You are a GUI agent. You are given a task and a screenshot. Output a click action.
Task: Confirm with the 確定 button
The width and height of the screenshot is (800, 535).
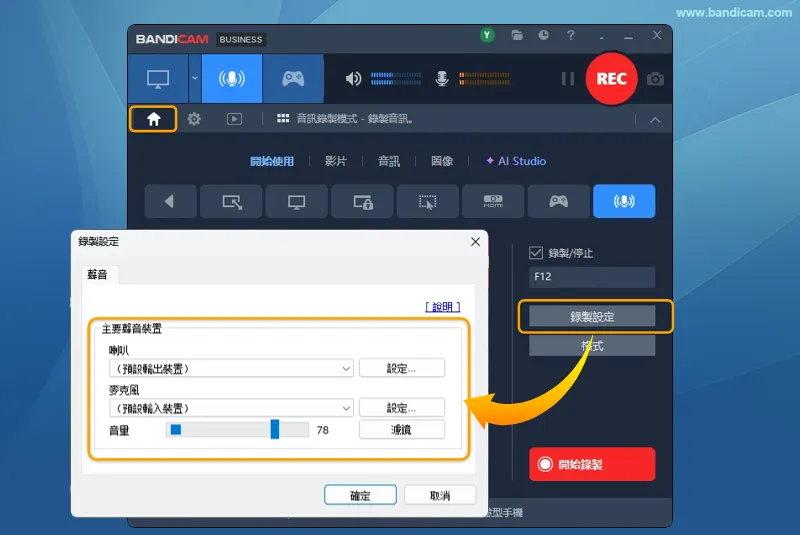(x=360, y=495)
